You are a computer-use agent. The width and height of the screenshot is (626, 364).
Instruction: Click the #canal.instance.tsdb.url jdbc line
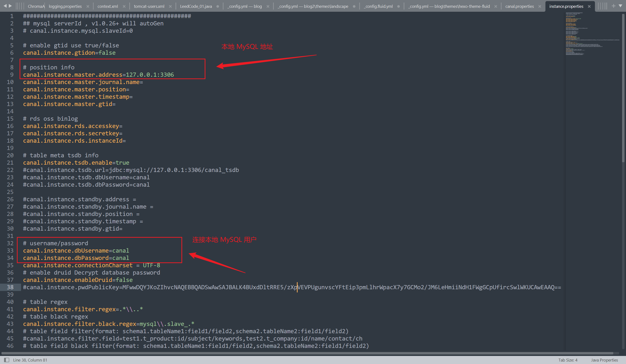[x=131, y=170]
